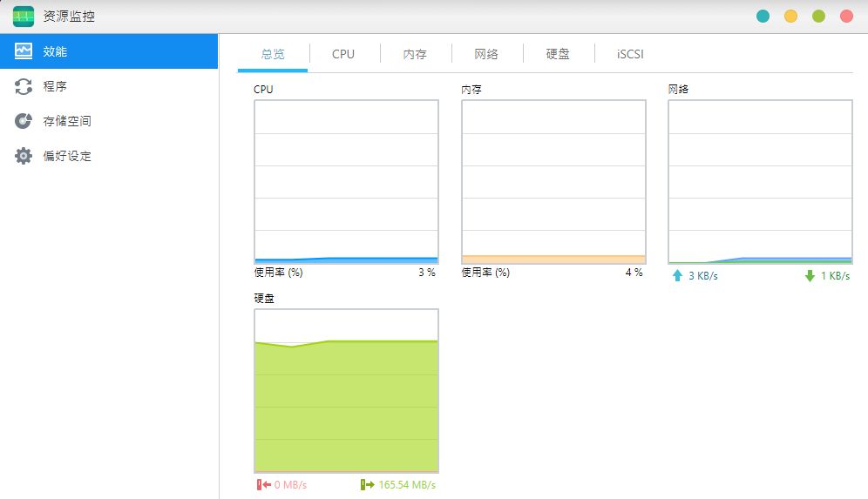The width and height of the screenshot is (868, 499).
Task: Open the 硬盘 tab
Action: pyautogui.click(x=558, y=54)
